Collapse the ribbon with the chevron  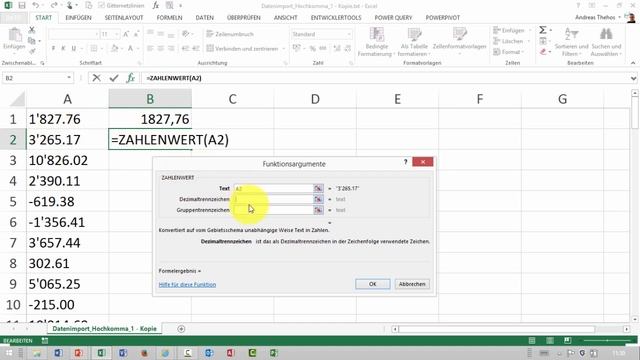click(633, 63)
